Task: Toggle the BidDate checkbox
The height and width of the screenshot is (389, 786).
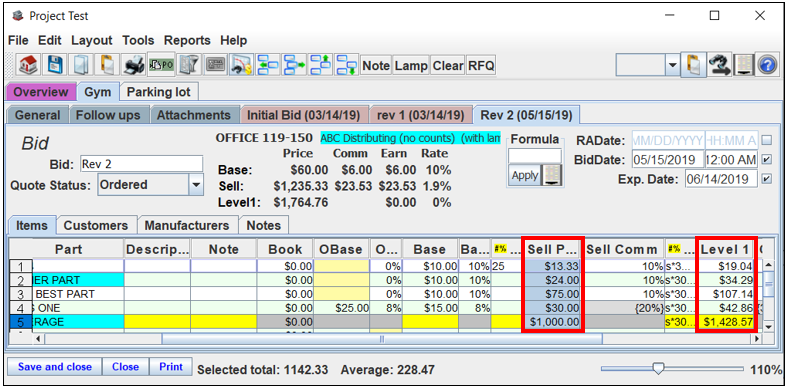Action: [766, 160]
